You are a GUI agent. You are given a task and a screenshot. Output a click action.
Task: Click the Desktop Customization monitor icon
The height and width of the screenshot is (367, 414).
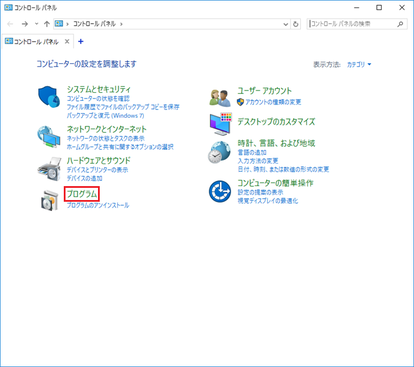[x=220, y=124]
